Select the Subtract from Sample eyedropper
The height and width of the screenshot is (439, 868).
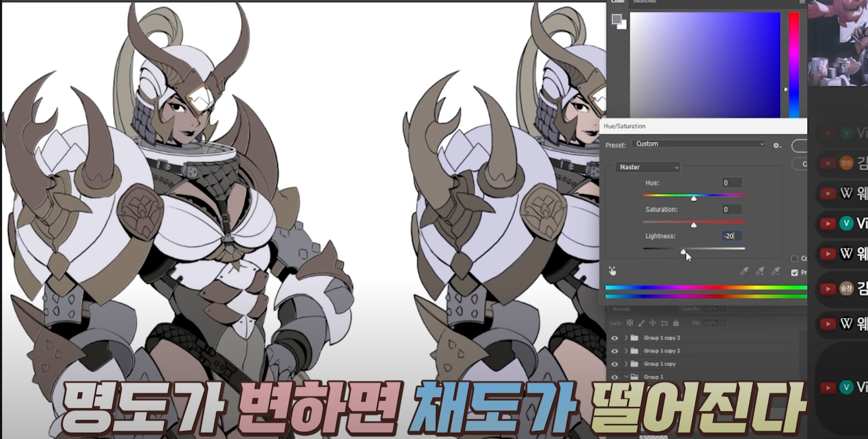776,271
